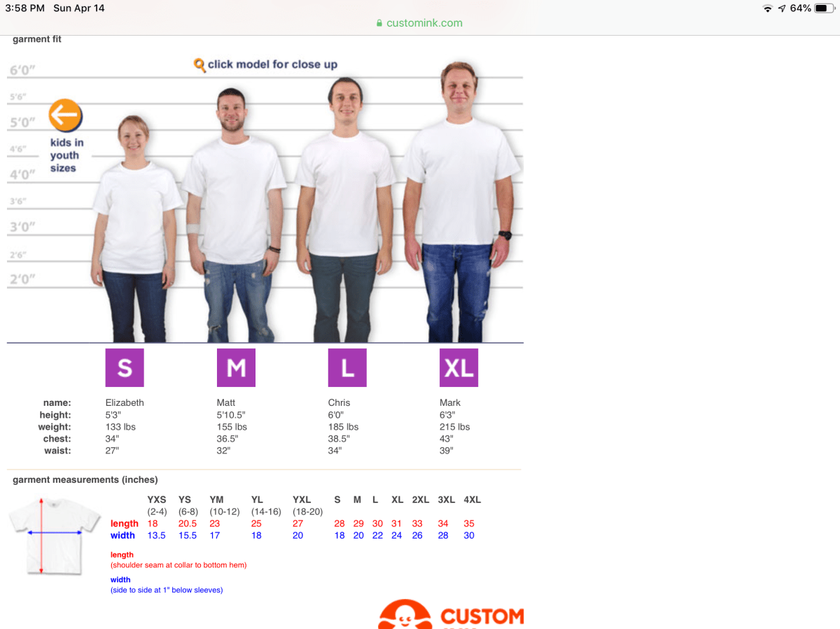Click the 'kids in youth sizes' text
The width and height of the screenshot is (840, 629).
click(66, 155)
